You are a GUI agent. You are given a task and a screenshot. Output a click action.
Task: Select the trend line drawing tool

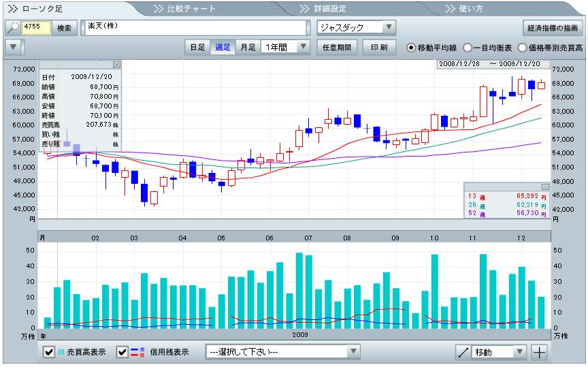[x=463, y=352]
